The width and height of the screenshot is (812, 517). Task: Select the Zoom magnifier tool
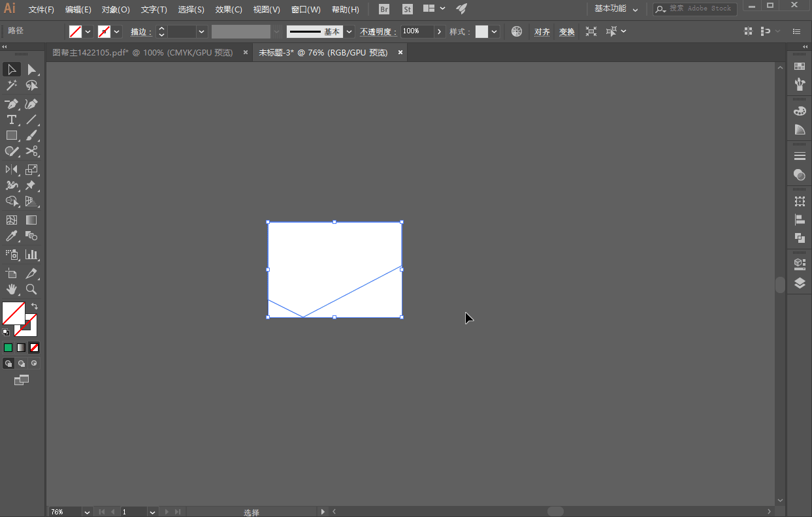[x=31, y=289]
